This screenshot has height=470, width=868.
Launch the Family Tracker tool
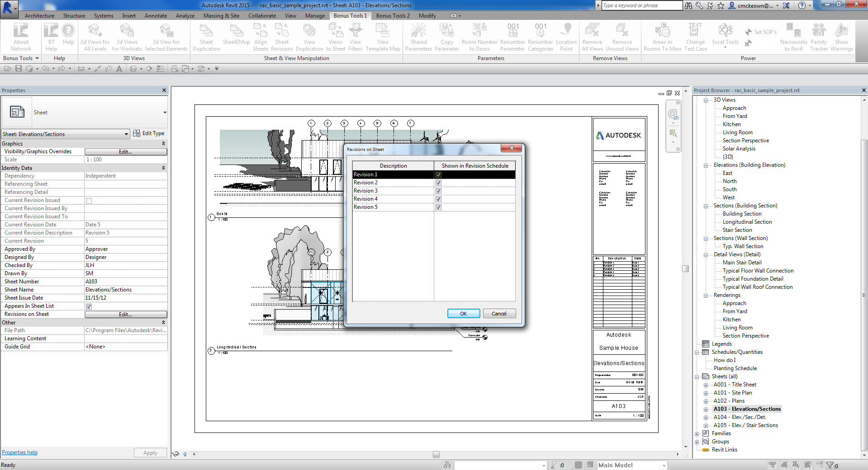tap(819, 36)
